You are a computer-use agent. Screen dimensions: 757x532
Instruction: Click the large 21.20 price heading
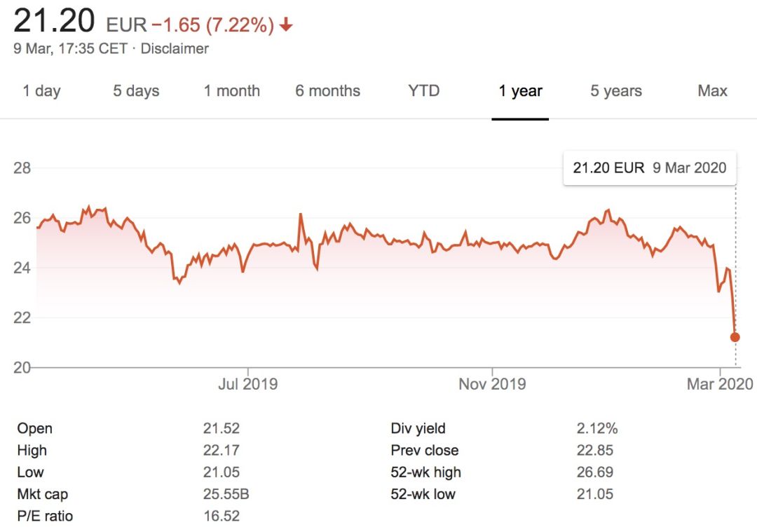tap(54, 21)
